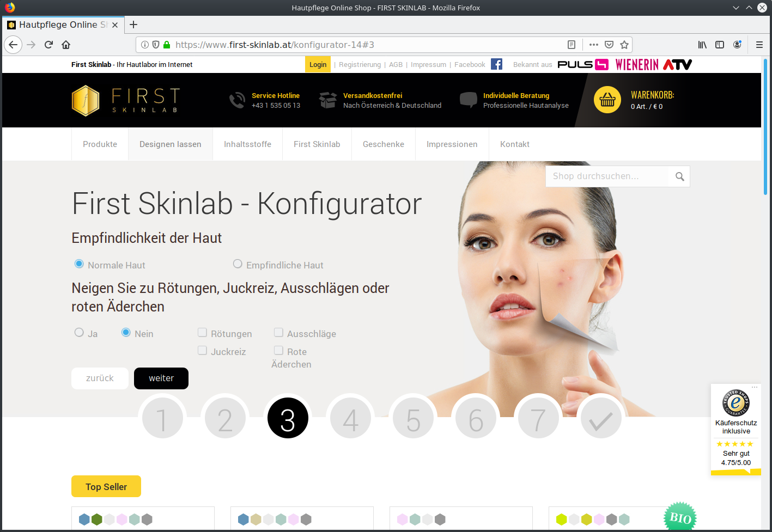Click the consultation speech bubble icon
This screenshot has height=532, width=772.
pyautogui.click(x=469, y=100)
